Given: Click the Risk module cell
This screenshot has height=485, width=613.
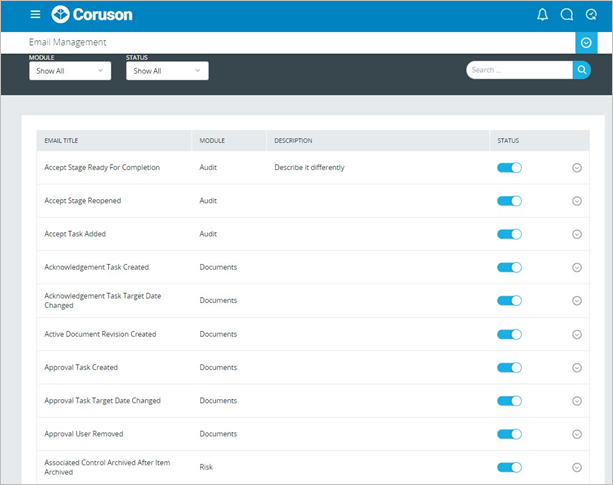Looking at the screenshot, I should click(206, 467).
